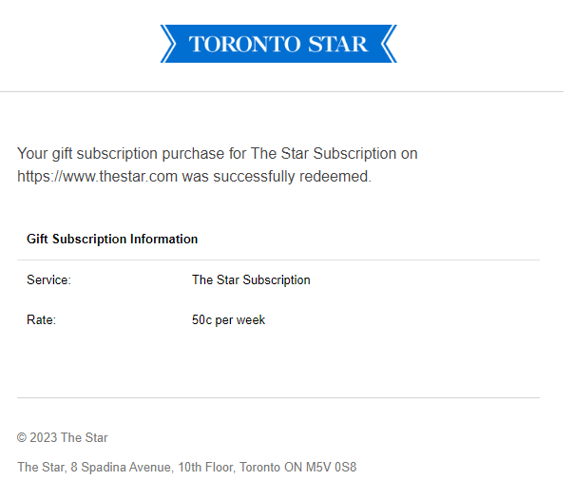Click the Toronto Star logo banner
The width and height of the screenshot is (574, 500).
278,44
